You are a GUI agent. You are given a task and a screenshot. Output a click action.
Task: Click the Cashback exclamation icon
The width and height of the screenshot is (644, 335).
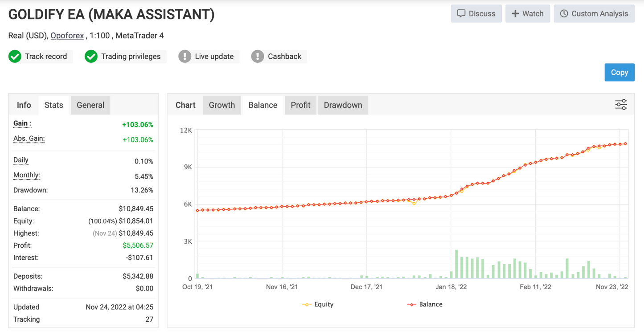tap(258, 57)
